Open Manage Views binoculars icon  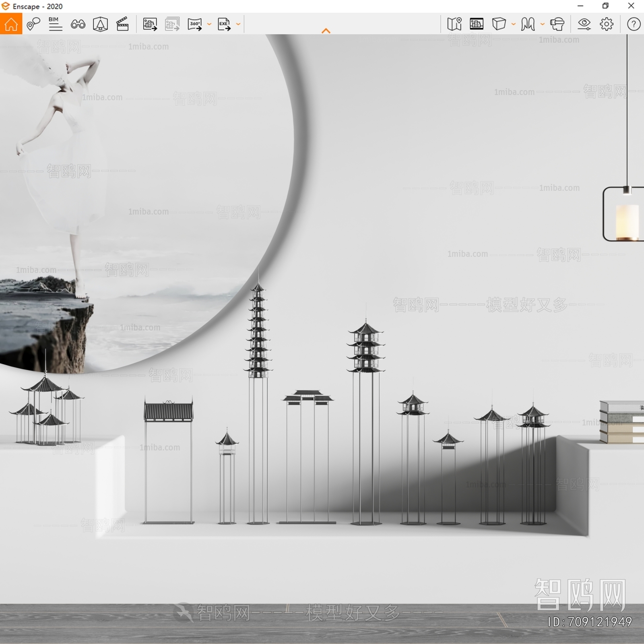pyautogui.click(x=78, y=25)
